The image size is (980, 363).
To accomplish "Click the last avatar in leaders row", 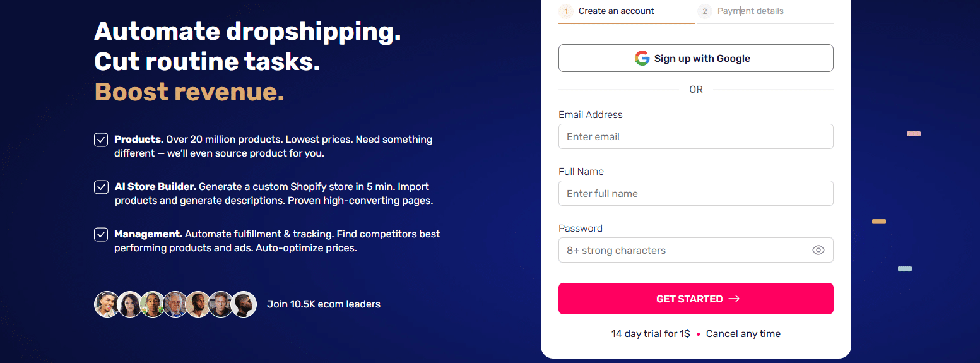I will click(244, 304).
